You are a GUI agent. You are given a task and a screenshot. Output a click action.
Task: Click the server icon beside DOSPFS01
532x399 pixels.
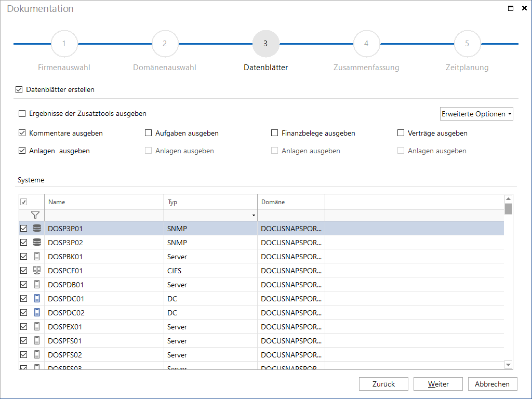pyautogui.click(x=37, y=341)
